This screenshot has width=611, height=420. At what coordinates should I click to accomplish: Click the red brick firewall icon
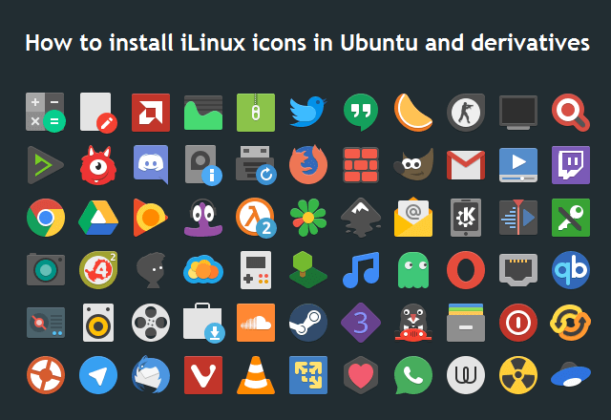[x=361, y=164]
